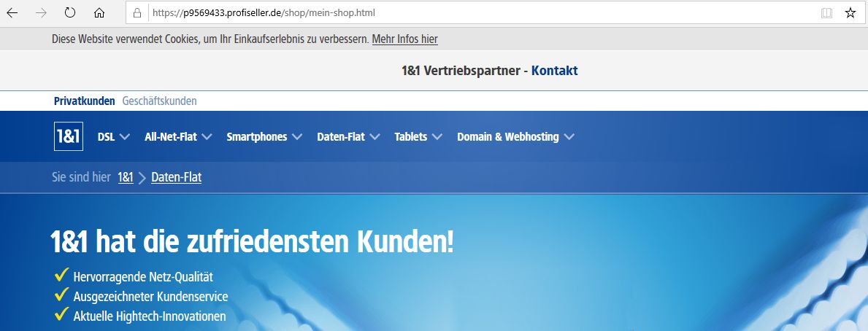Expand the All-Net-Flat dropdown
The image size is (868, 331).
178,137
